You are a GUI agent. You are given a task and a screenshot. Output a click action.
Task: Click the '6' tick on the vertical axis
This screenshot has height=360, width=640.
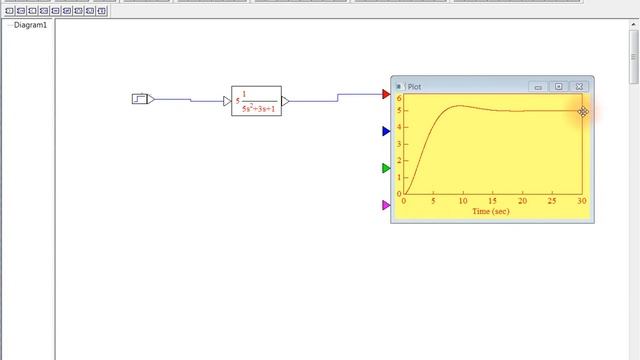tap(399, 98)
